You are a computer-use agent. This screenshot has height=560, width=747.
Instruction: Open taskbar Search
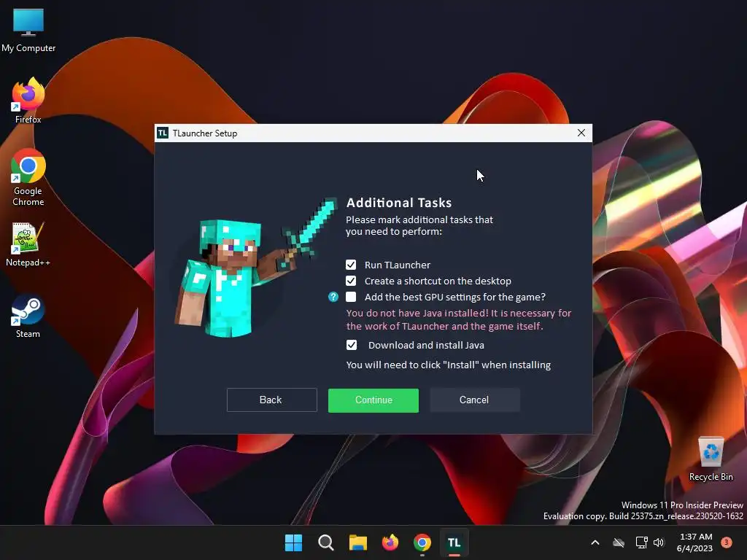pos(326,542)
